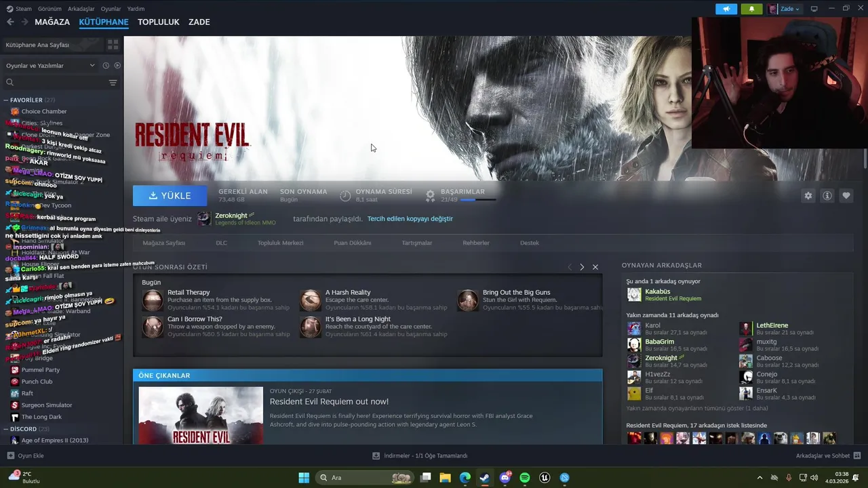Click the Add Game plus icon
The width and height of the screenshot is (868, 488).
click(x=10, y=455)
